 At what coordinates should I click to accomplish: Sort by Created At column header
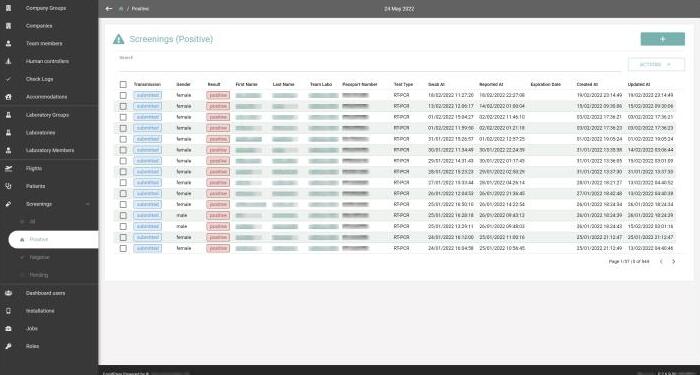point(587,84)
